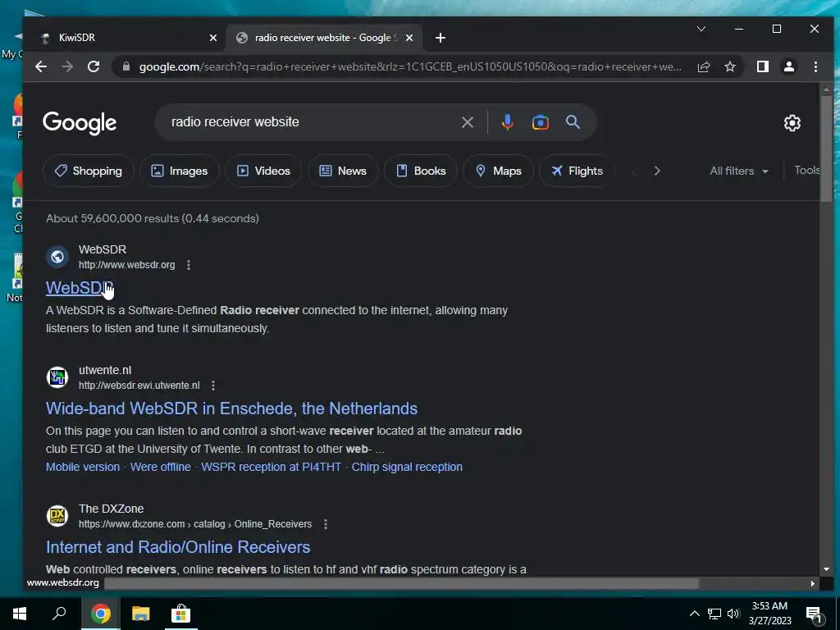Switch to the KiwiSDR tab

click(127, 38)
